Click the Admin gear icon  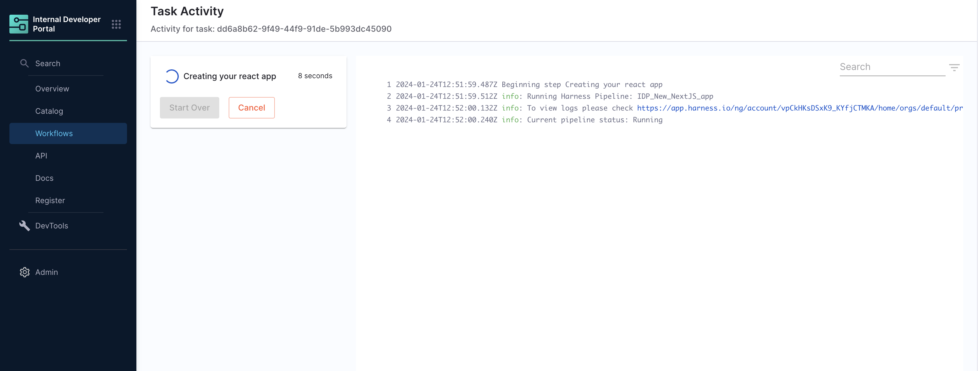[24, 272]
